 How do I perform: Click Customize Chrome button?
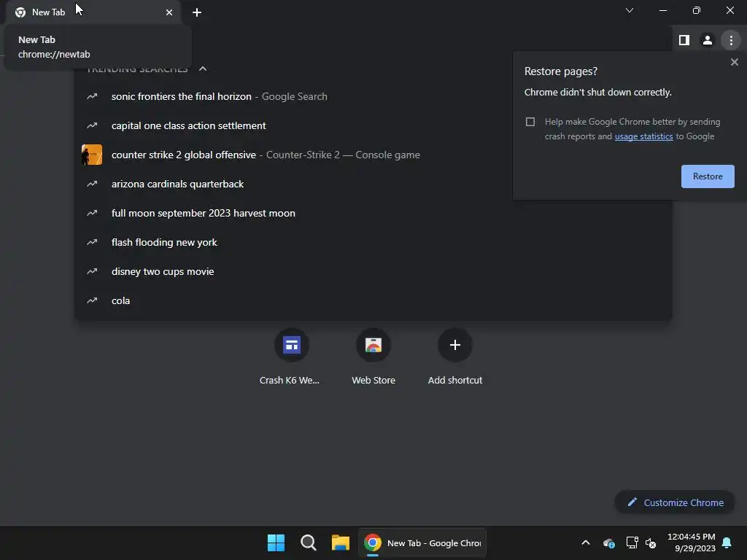[x=675, y=503]
